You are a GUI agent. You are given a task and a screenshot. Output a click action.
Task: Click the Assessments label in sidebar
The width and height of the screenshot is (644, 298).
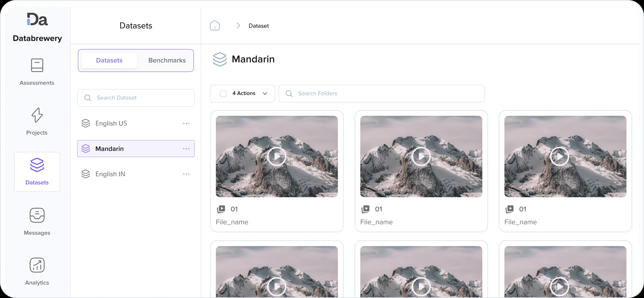[x=37, y=83]
